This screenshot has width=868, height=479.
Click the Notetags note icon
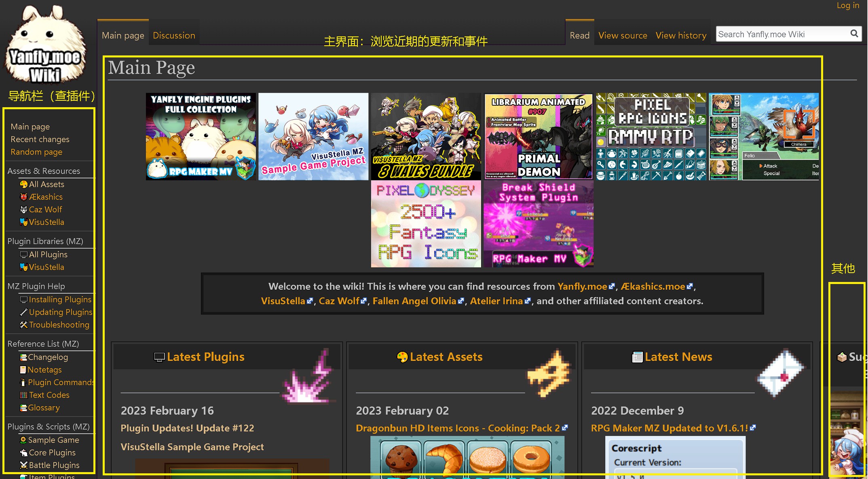click(23, 370)
